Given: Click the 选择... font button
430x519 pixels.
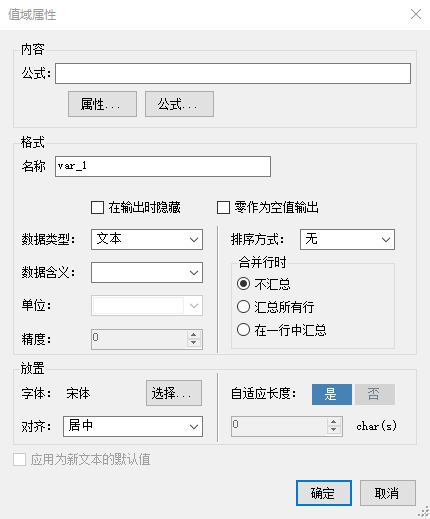Looking at the screenshot, I should pos(174,393).
